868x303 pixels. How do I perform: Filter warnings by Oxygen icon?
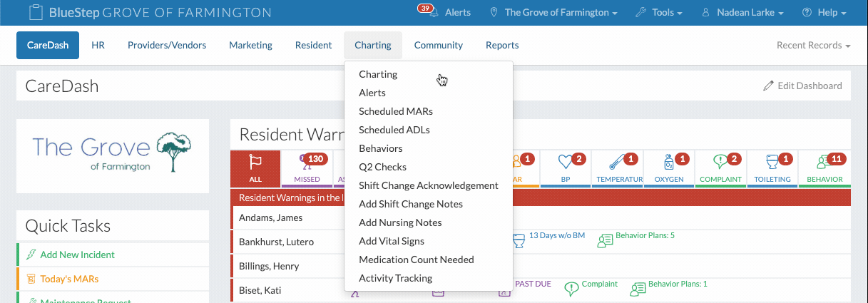tap(669, 168)
